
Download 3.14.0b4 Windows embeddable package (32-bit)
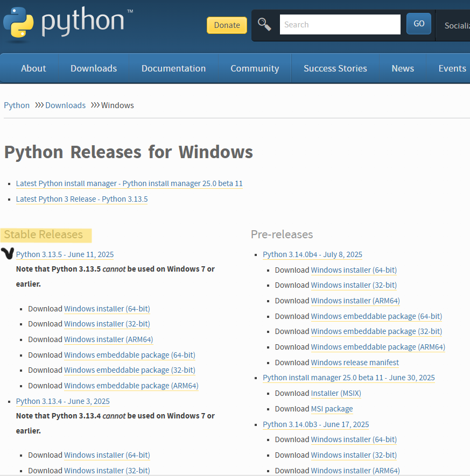pos(376,331)
